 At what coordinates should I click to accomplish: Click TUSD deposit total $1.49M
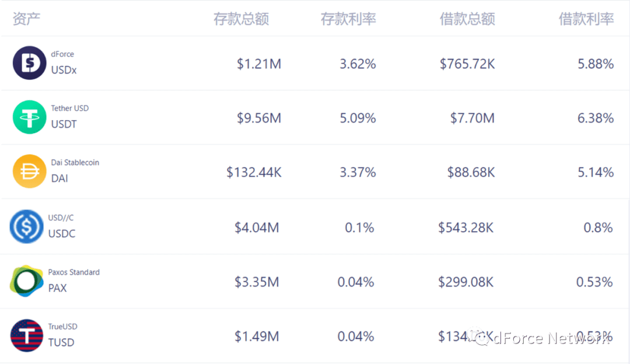[257, 336]
